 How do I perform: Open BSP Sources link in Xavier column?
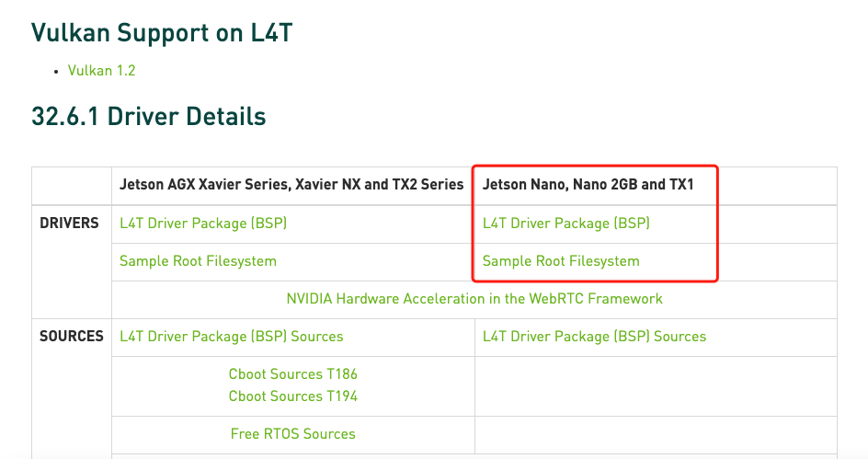pyautogui.click(x=232, y=337)
